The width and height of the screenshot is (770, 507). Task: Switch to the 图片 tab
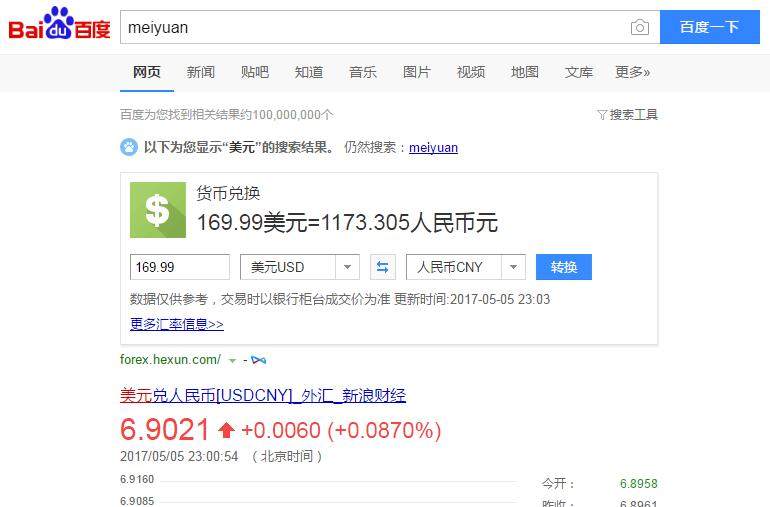(x=417, y=72)
